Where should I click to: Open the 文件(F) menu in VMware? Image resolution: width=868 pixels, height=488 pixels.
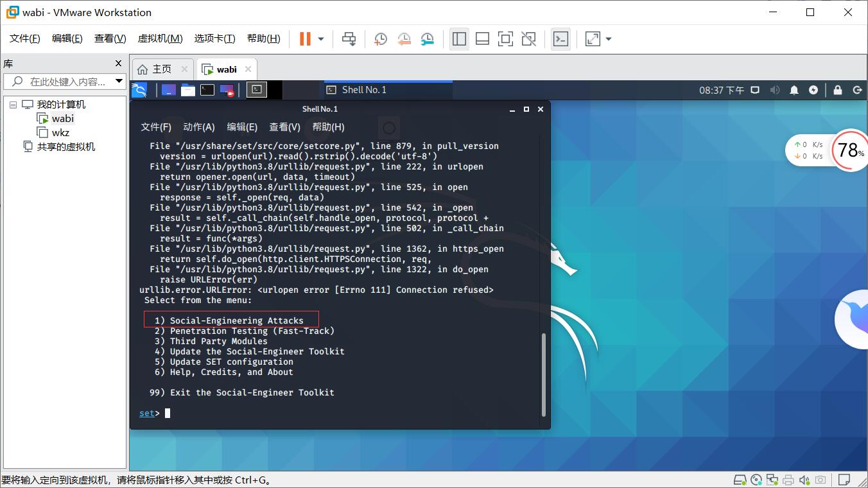click(25, 39)
